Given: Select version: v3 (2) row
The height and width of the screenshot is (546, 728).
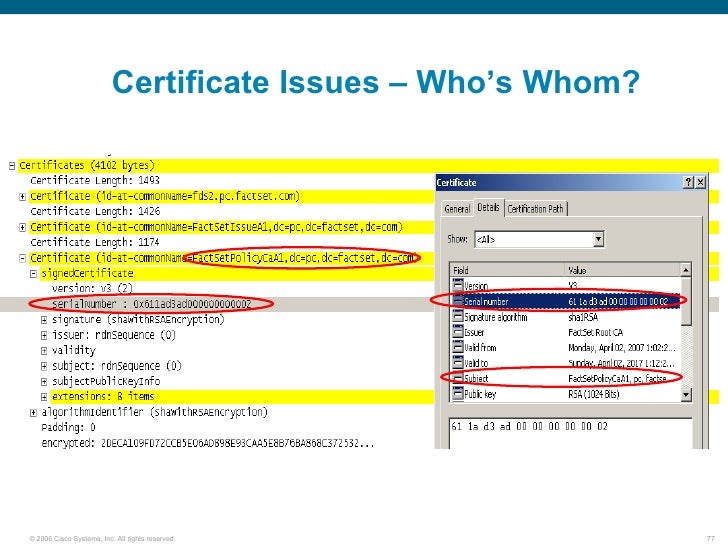Looking at the screenshot, I should tap(92, 288).
